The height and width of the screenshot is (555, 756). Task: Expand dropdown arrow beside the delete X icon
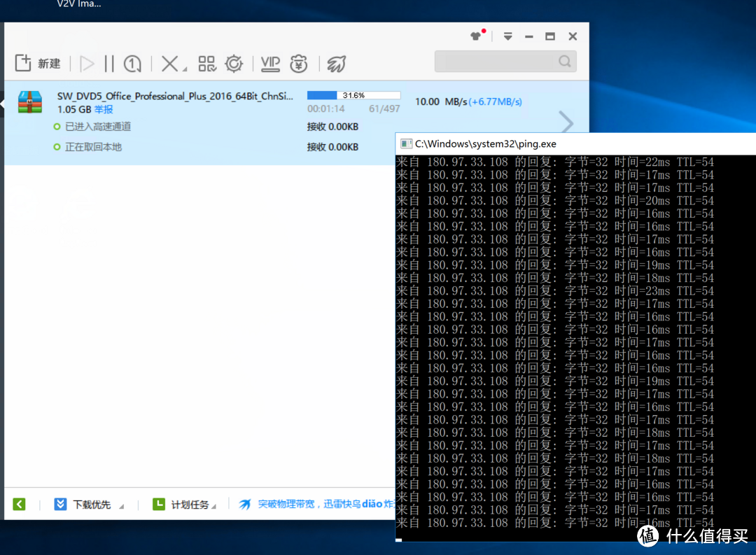pos(185,70)
